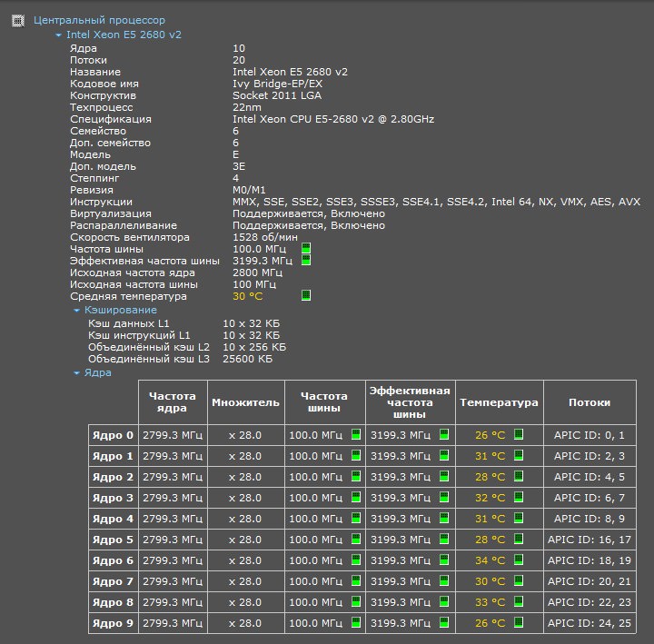
Task: Click the bus frequency graph icon in the Ядро 1 row
Action: [356, 455]
